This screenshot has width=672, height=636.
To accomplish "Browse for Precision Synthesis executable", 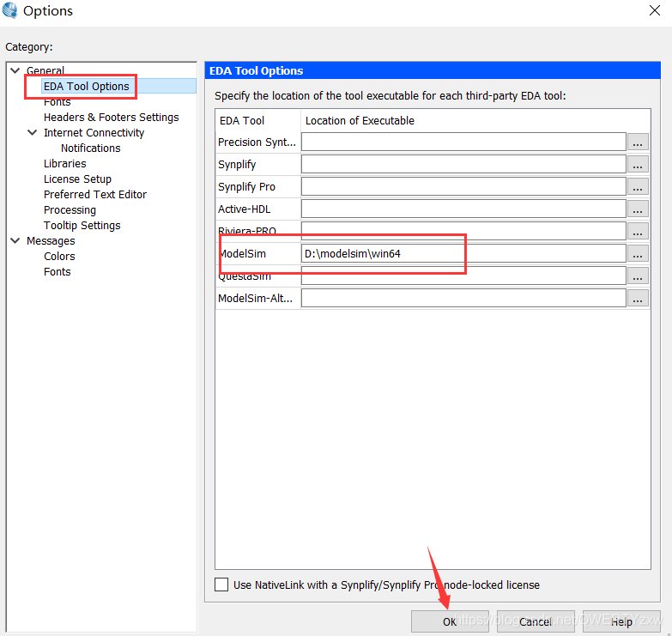I will pos(638,142).
